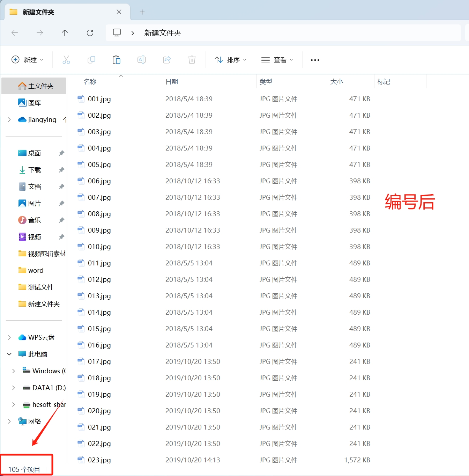Click the Copy icon on the toolbar
The height and width of the screenshot is (476, 469).
click(91, 59)
